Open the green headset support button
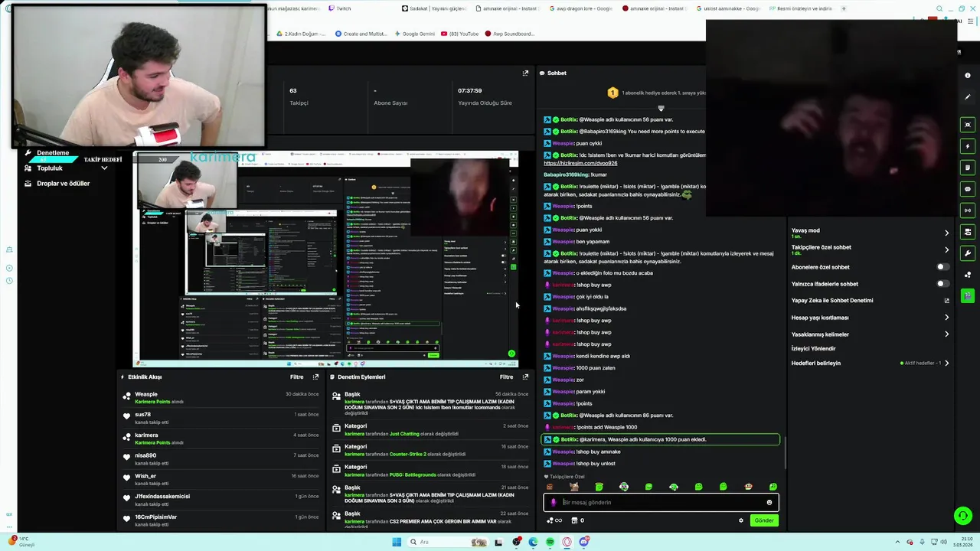Image resolution: width=980 pixels, height=551 pixels. pos(963,516)
